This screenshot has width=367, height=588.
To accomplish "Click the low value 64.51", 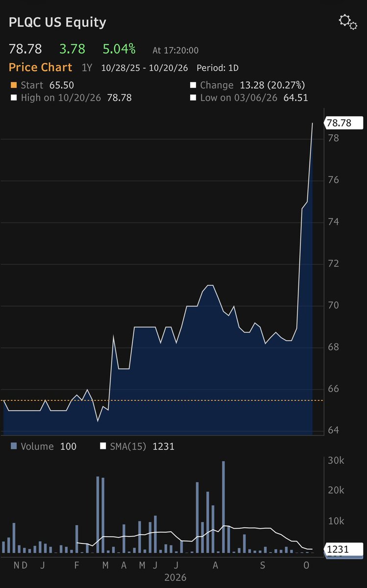I will (295, 98).
